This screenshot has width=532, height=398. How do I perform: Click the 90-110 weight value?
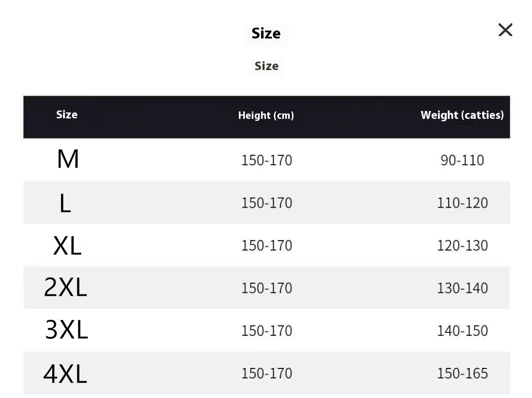pyautogui.click(x=462, y=160)
